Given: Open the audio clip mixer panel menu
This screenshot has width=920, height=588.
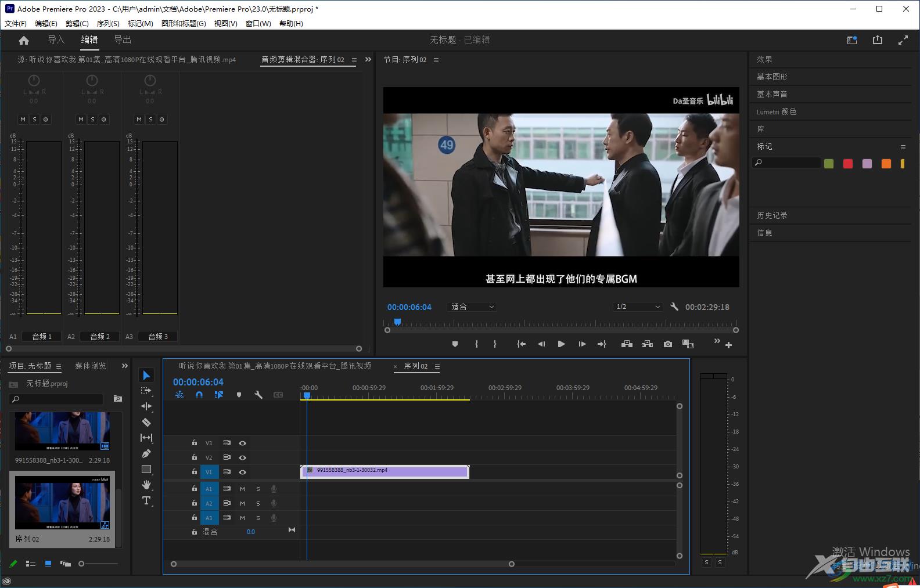Looking at the screenshot, I should click(x=354, y=60).
